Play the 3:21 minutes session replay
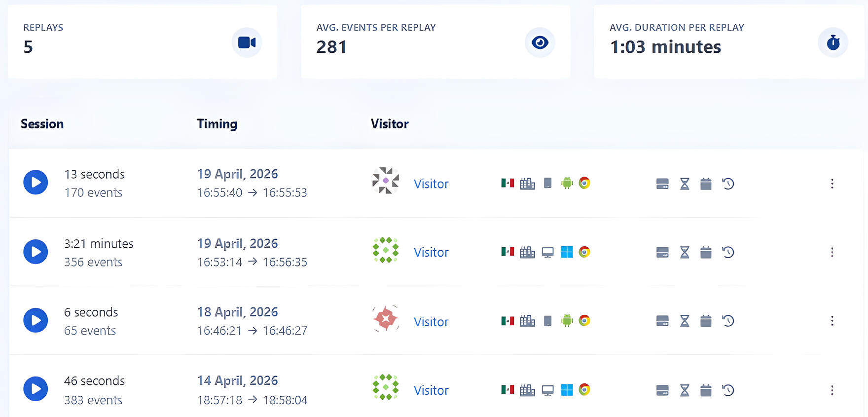Screen dimensions: 868x417 [x=36, y=252]
